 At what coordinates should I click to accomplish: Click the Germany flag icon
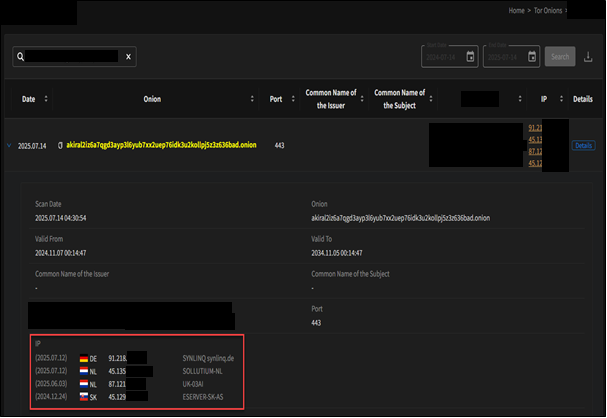pos(83,357)
